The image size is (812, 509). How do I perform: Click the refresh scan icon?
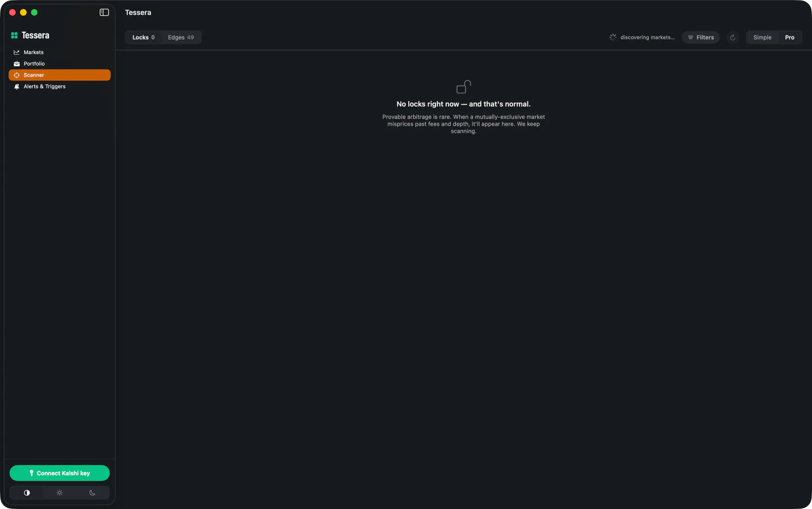[733, 37]
